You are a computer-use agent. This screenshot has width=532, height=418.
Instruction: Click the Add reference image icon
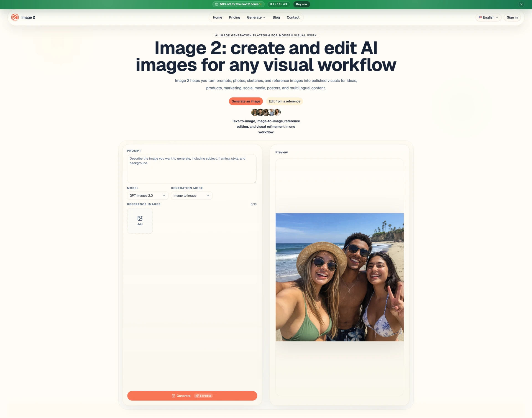coord(140,219)
